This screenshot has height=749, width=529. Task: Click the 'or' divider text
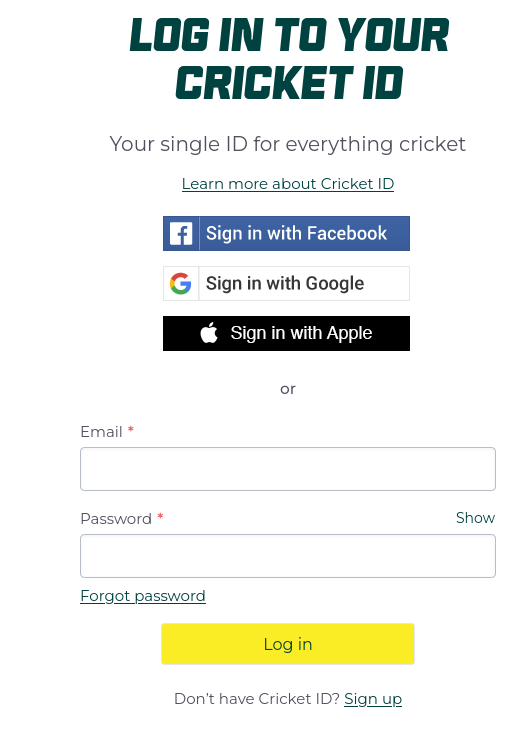click(288, 389)
